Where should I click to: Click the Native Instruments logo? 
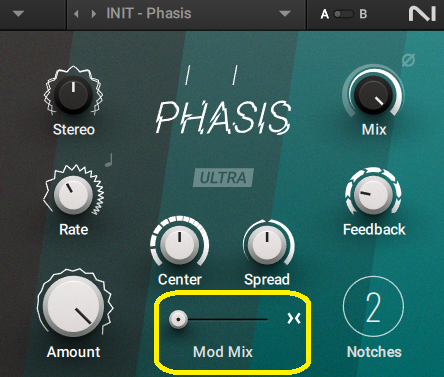422,14
